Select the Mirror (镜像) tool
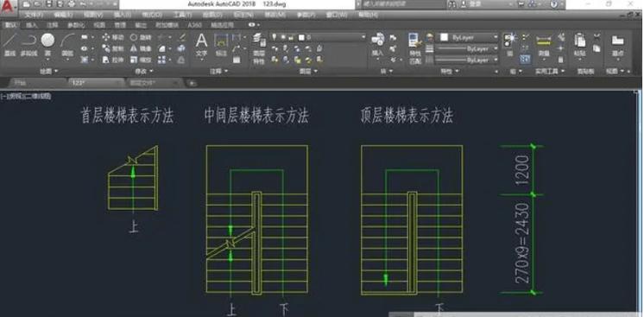 coord(141,48)
